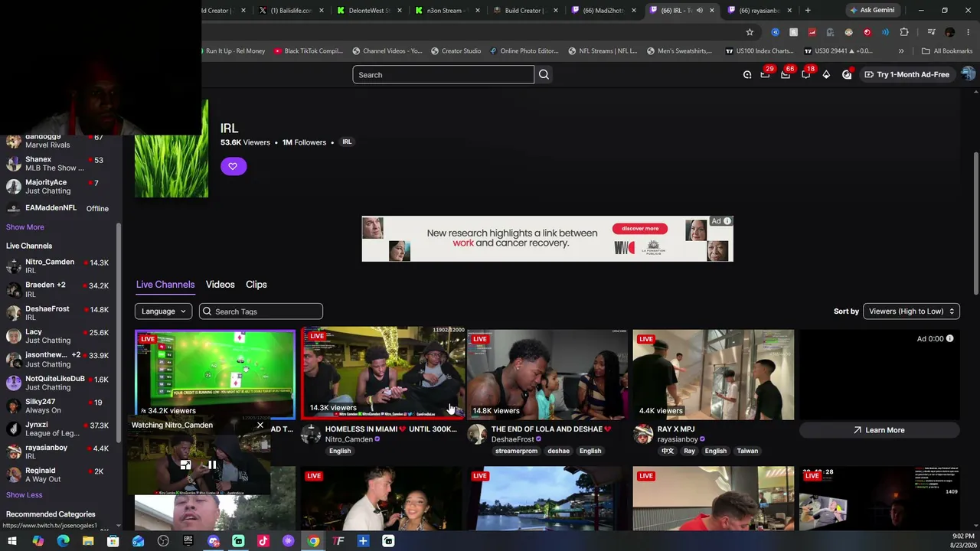Collapse live channels with Show Less
Viewport: 980px width, 551px height.
click(x=24, y=495)
